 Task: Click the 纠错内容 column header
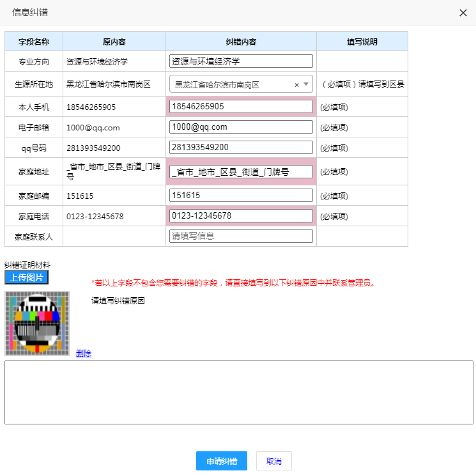[241, 42]
